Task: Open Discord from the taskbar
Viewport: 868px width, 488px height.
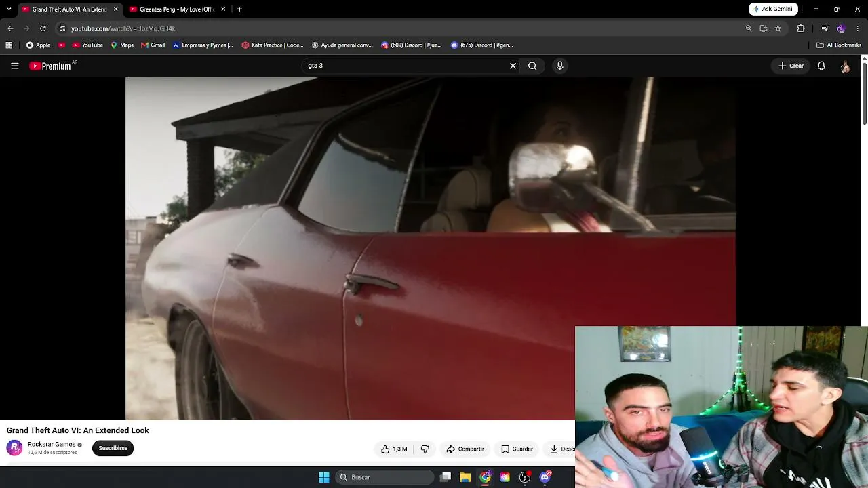Action: pos(545,477)
